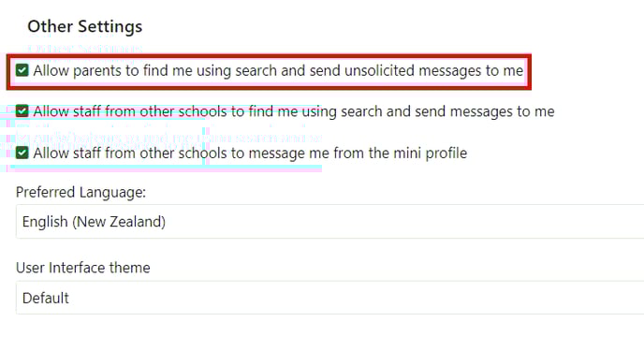Click the Default theme value
The height and width of the screenshot is (337, 644).
click(x=46, y=298)
